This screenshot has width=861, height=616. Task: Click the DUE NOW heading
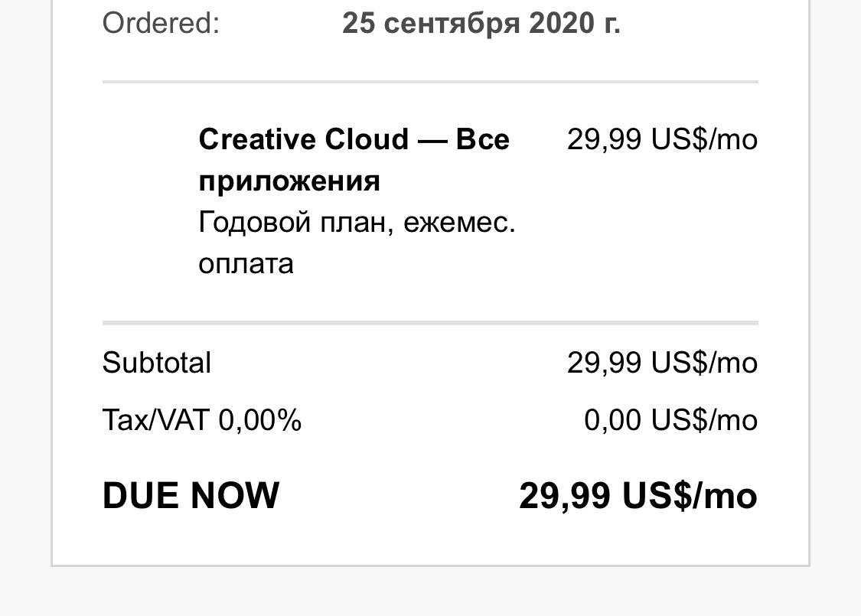point(191,495)
